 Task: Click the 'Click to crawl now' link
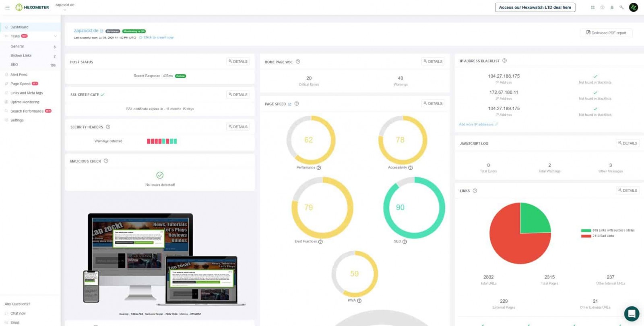click(x=158, y=37)
